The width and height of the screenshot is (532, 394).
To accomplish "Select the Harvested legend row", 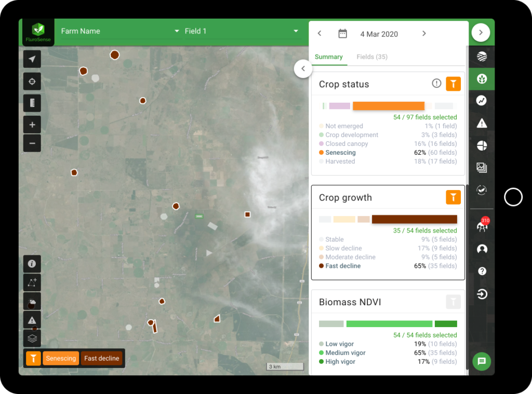I will click(x=388, y=161).
